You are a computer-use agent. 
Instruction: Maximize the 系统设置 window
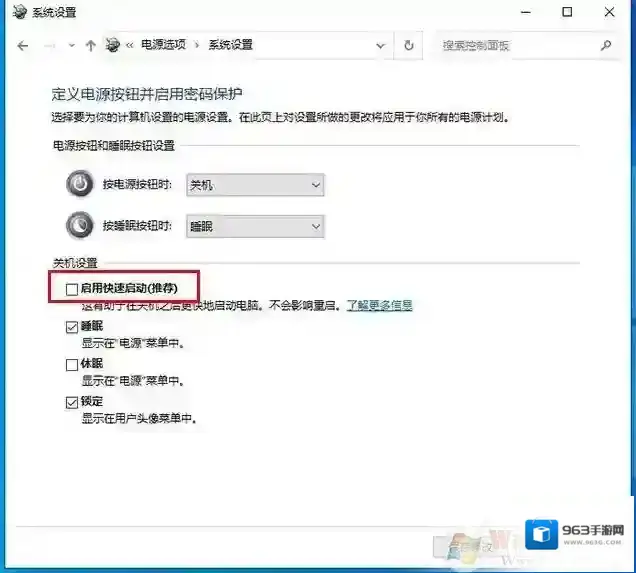(567, 12)
